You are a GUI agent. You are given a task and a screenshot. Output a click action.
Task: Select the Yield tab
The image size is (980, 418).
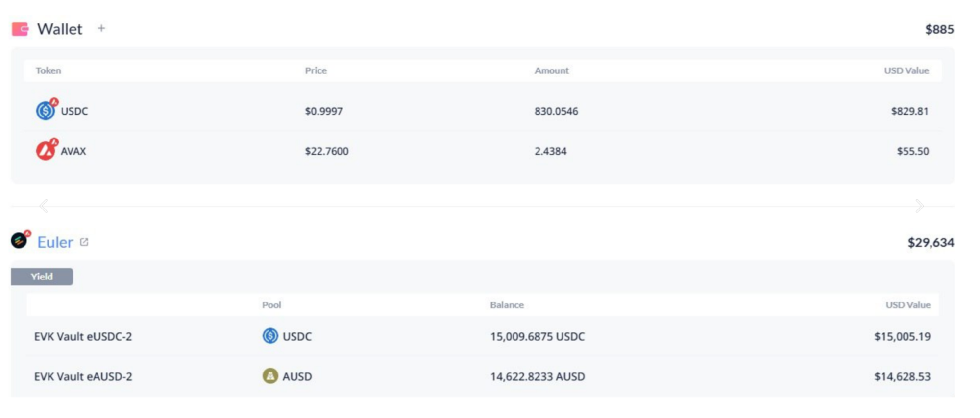point(42,277)
